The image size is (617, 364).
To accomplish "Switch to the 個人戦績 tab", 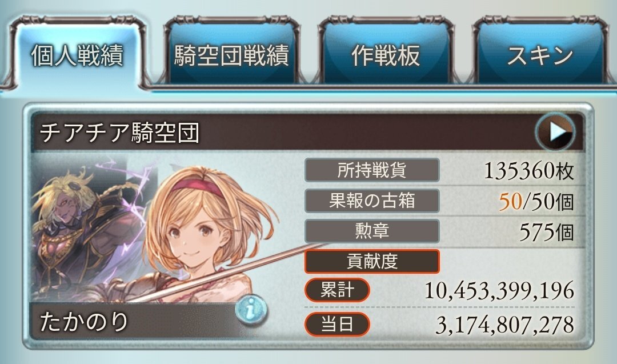I will click(77, 53).
